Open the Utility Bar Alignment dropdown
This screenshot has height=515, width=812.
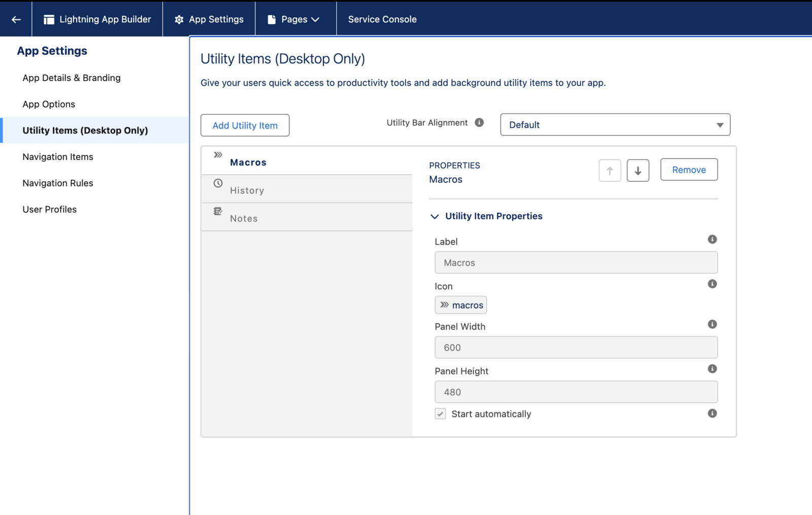pyautogui.click(x=615, y=124)
